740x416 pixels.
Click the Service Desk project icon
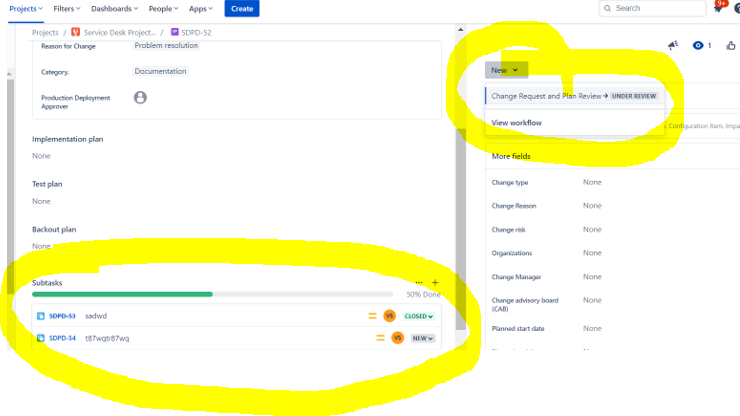(76, 32)
